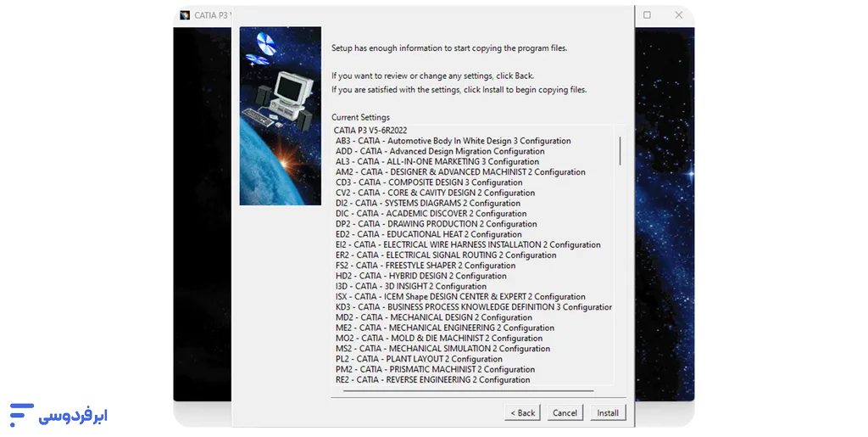Image resolution: width=868 pixels, height=437 pixels.
Task: Click FS2 Freestyle Shaper 2 Configuration
Action: tap(426, 266)
